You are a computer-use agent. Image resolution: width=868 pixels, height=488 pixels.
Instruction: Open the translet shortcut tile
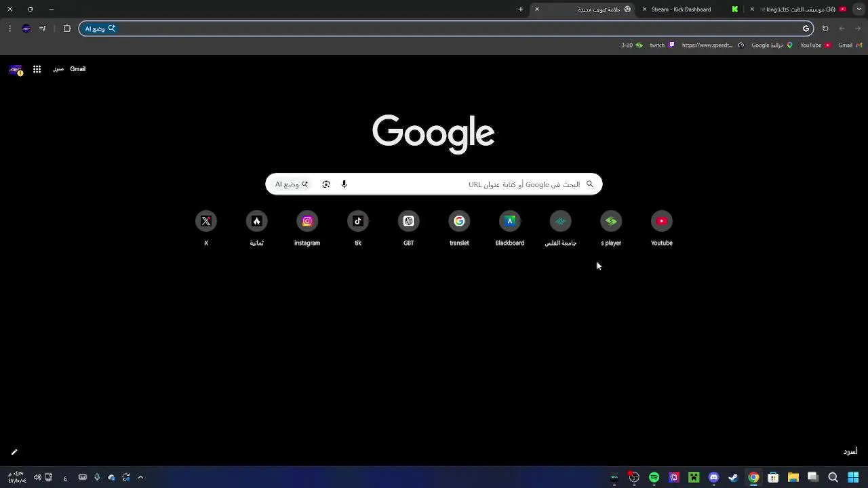459,229
